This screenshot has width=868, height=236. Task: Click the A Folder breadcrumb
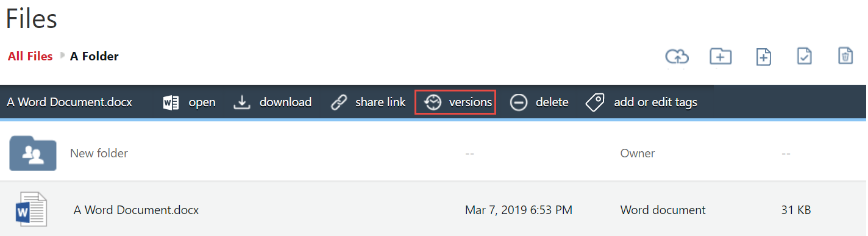[x=94, y=57]
